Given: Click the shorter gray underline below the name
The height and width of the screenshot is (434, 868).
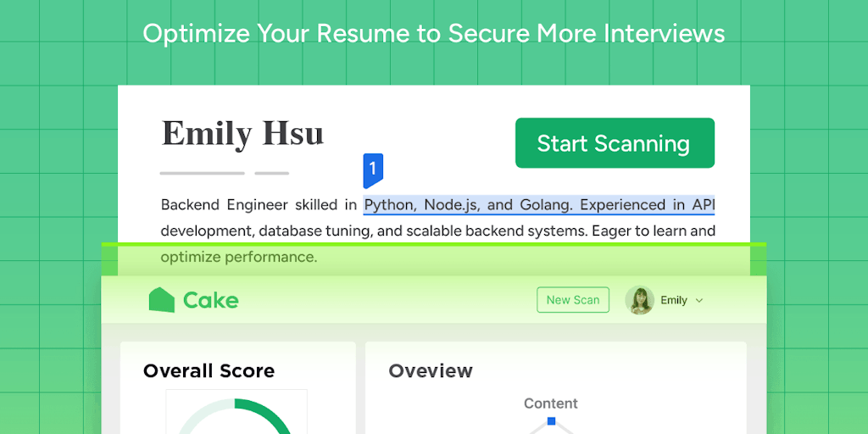Looking at the screenshot, I should click(x=271, y=173).
